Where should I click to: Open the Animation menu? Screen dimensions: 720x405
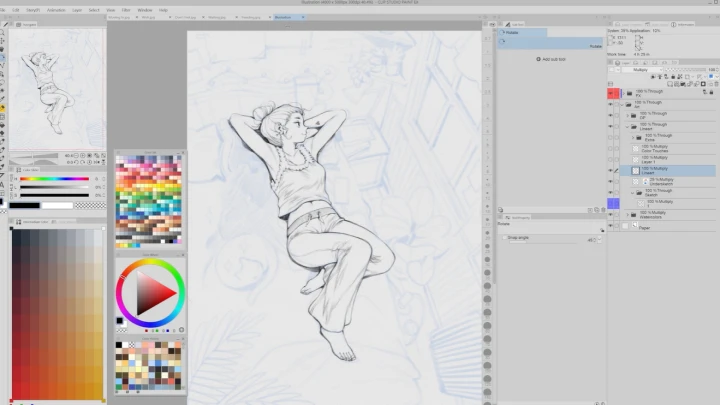click(56, 10)
